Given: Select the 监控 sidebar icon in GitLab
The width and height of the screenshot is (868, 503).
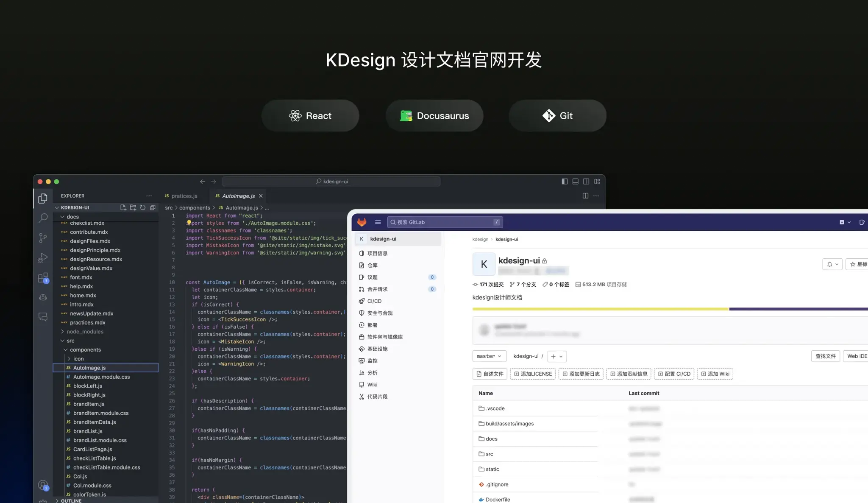Looking at the screenshot, I should [x=373, y=360].
